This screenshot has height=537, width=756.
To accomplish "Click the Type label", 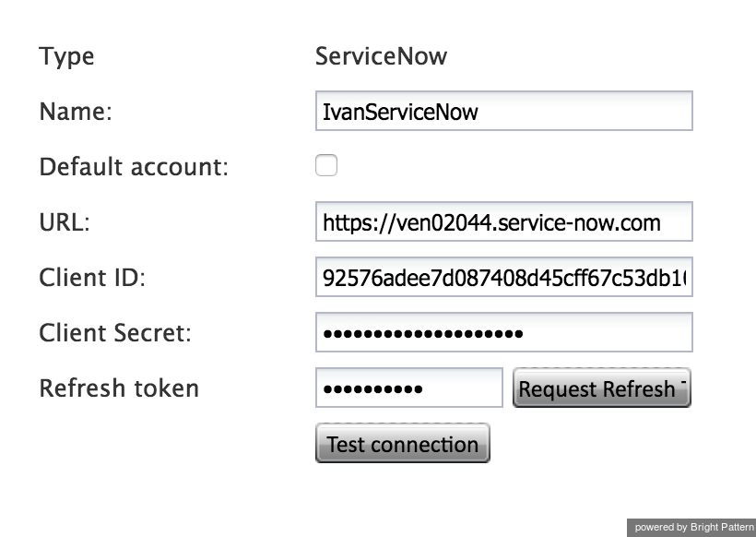I will point(66,57).
